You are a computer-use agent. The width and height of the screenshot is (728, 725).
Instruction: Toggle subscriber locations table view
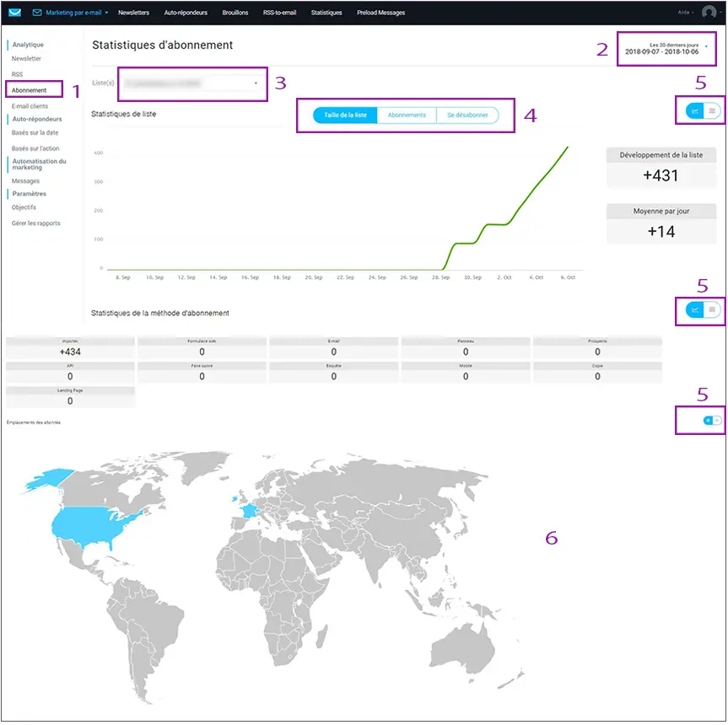pos(717,421)
